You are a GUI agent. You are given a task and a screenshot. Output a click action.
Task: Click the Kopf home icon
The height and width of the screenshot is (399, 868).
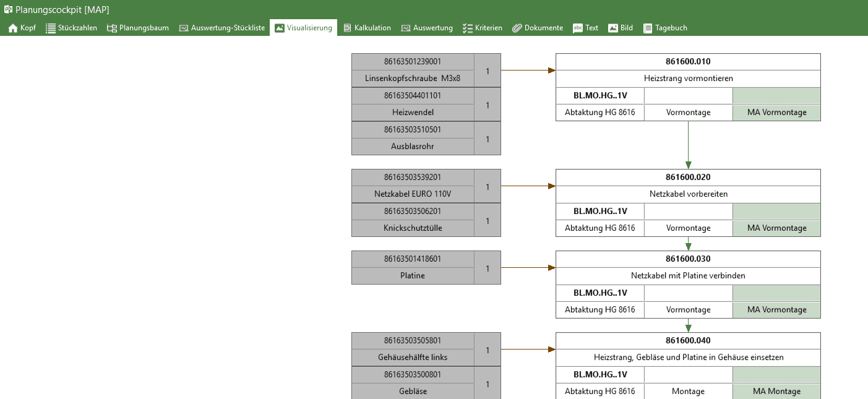12,28
